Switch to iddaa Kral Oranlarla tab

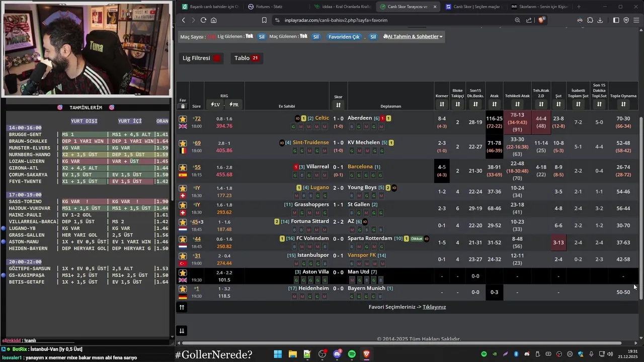(342, 7)
